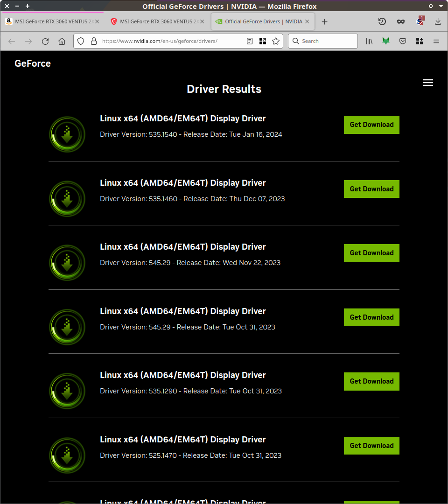The width and height of the screenshot is (448, 504).
Task: Close the Official GeForce Drivers tab
Action: pos(308,21)
